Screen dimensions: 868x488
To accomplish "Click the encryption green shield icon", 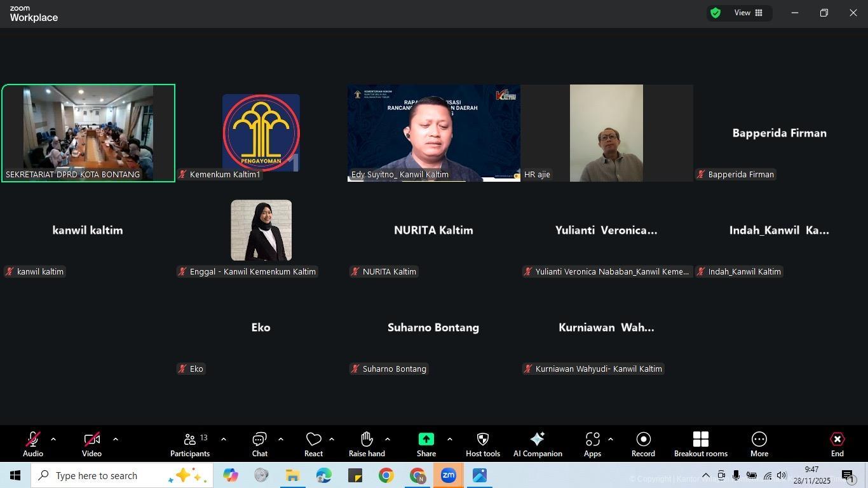I will pyautogui.click(x=715, y=13).
